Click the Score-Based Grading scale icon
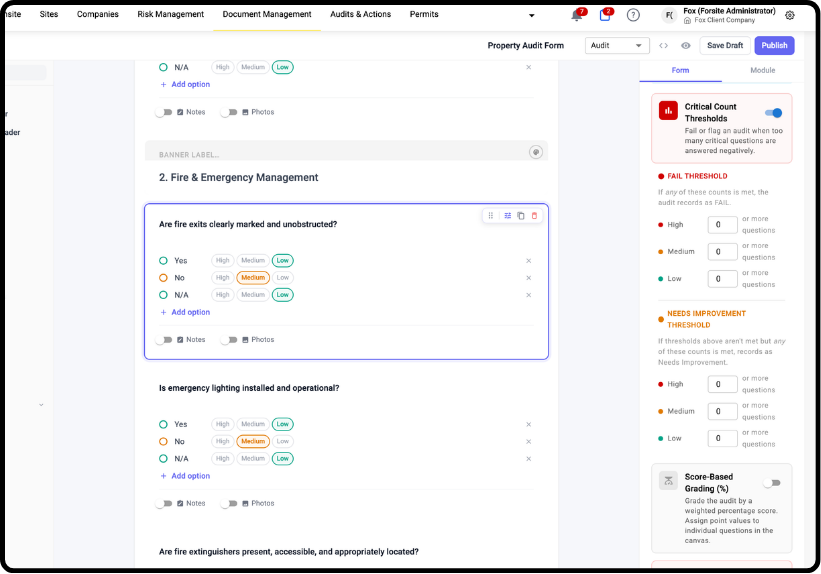This screenshot has width=821, height=574. point(668,481)
